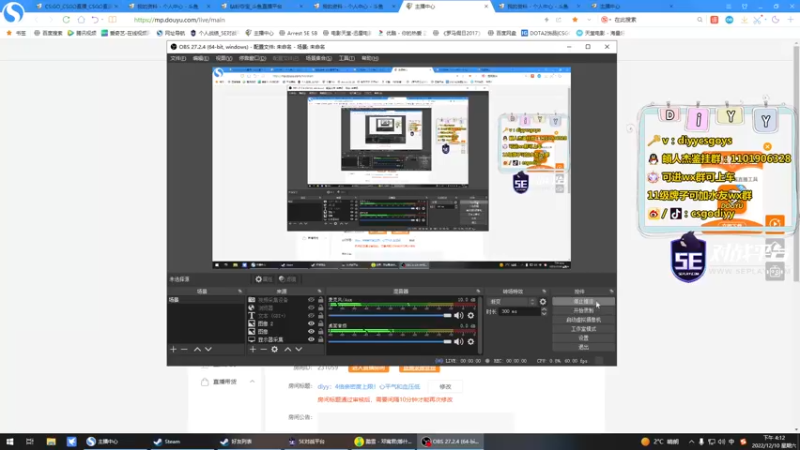
Task: Open 帮助(H) menu in OBS
Action: click(x=370, y=58)
